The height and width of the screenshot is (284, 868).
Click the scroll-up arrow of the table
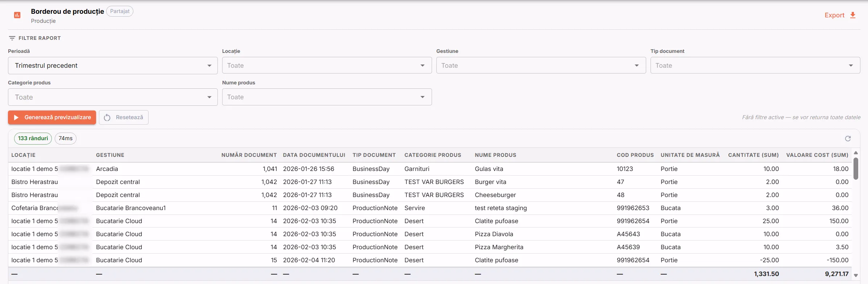coord(856,153)
